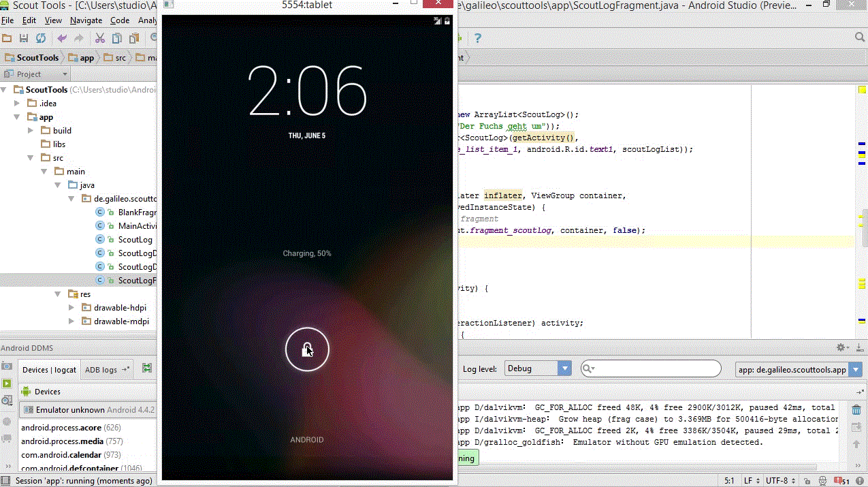Image resolution: width=868 pixels, height=487 pixels.
Task: Click the Paste toolbar icon
Action: tap(134, 38)
